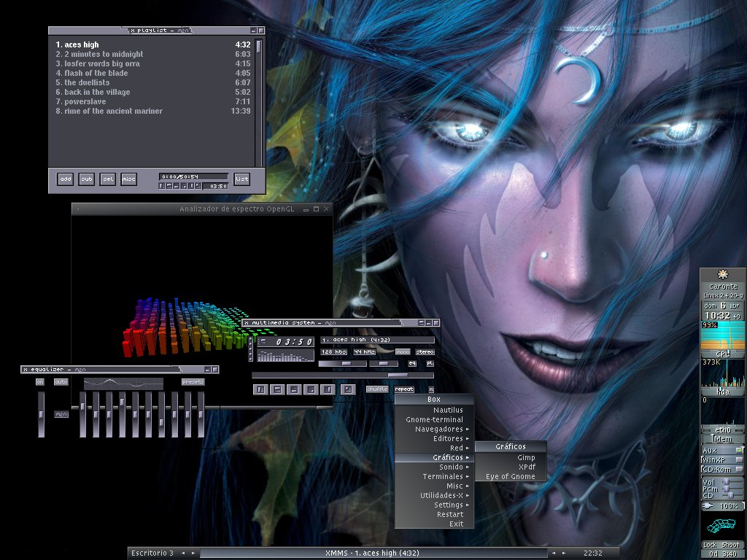Click the XMMS volume slider

coord(343,363)
